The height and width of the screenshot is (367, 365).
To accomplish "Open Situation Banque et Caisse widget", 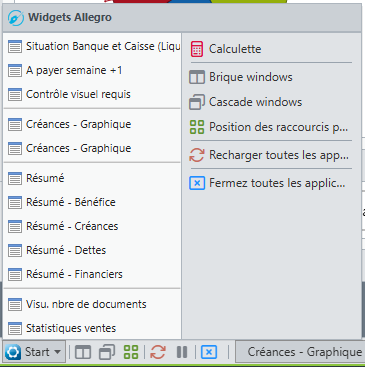I will (92, 46).
